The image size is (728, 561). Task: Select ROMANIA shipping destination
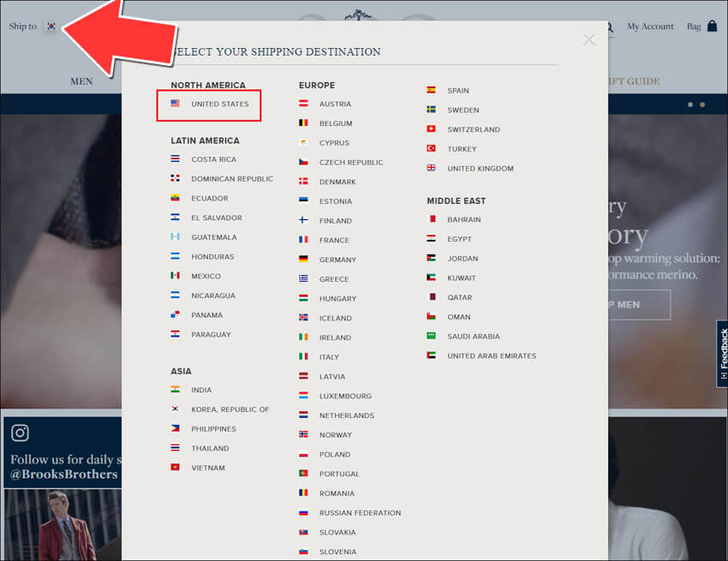pos(337,494)
